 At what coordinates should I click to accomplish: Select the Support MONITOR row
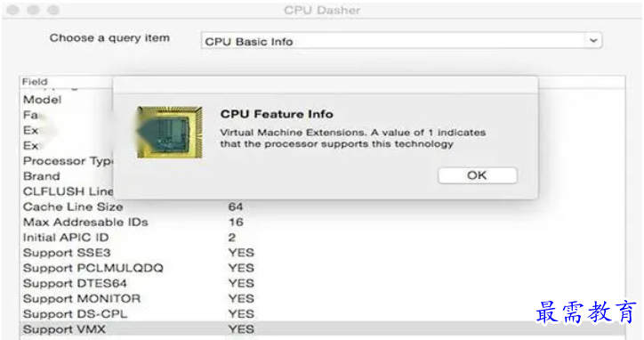coord(322,298)
